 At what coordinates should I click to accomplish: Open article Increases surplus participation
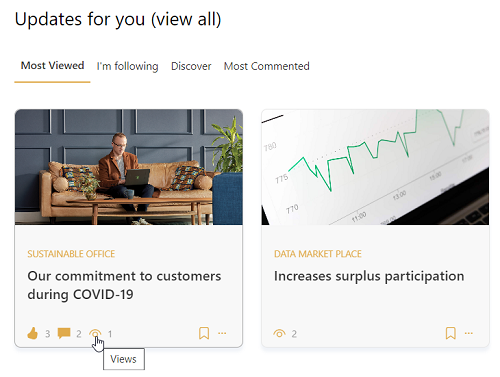pyautogui.click(x=369, y=276)
